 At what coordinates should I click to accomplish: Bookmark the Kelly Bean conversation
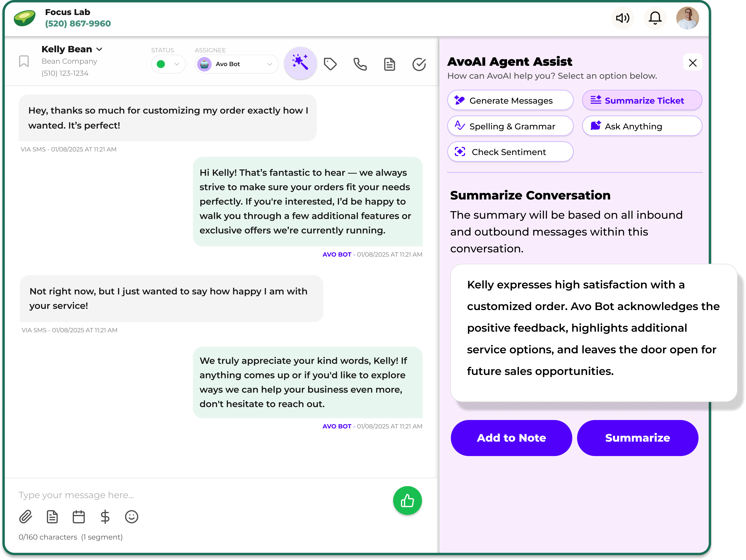pos(24,61)
